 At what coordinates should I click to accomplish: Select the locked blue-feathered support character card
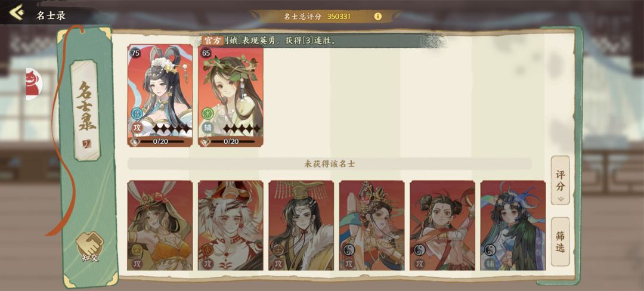(513, 225)
